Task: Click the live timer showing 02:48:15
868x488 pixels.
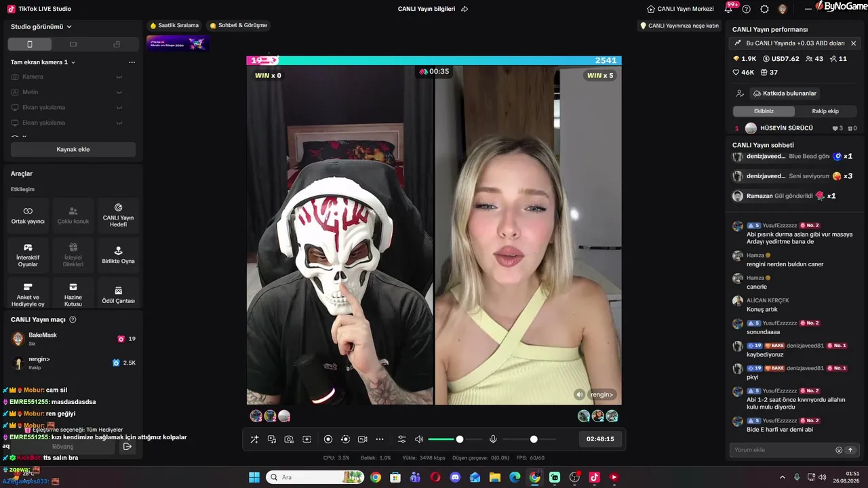Action: pyautogui.click(x=600, y=439)
